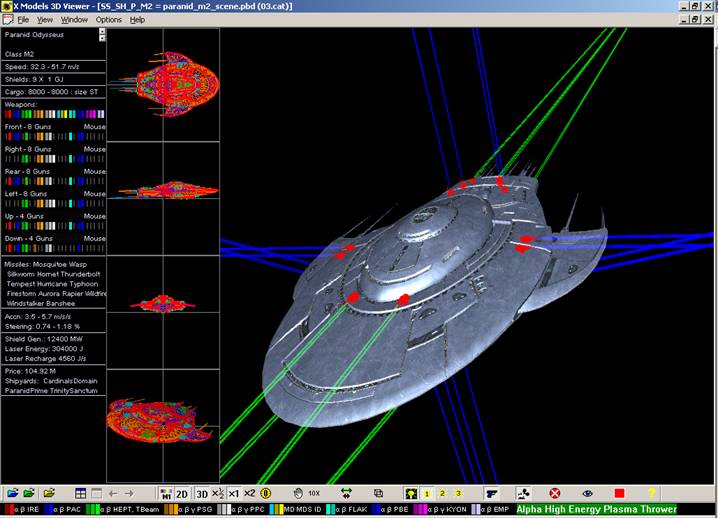Viewport: 718px width, 518px height.
Task: Set zoom to x2 scale
Action: (x=250, y=493)
